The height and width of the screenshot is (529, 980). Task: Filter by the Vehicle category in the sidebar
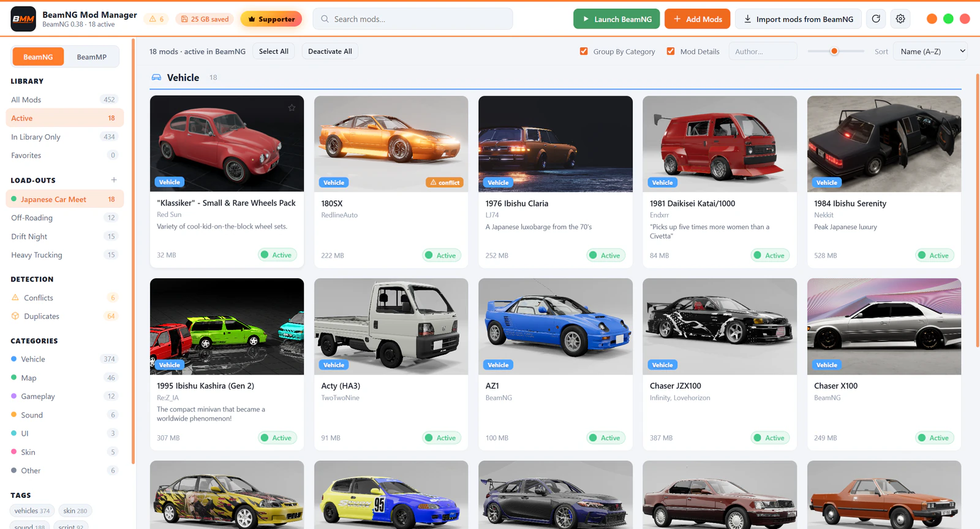click(x=64, y=359)
